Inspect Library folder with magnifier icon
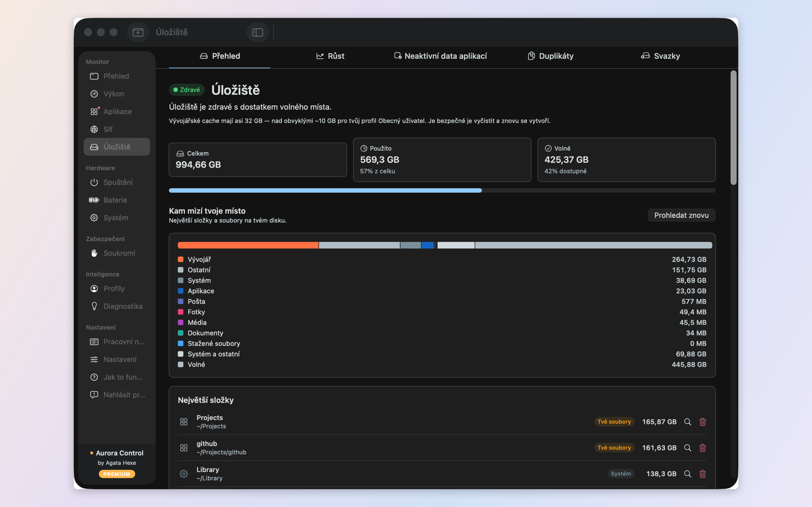812x507 pixels. coord(688,474)
